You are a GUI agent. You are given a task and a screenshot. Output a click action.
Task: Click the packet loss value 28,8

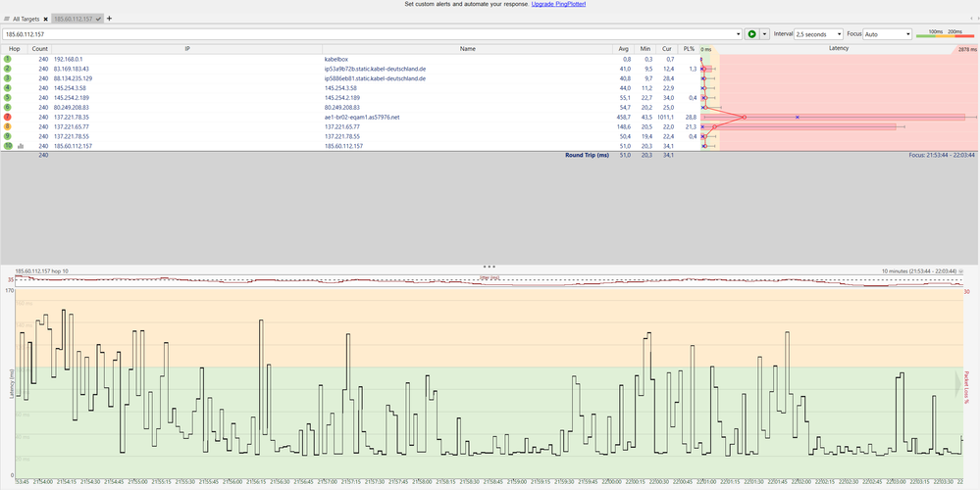point(691,117)
